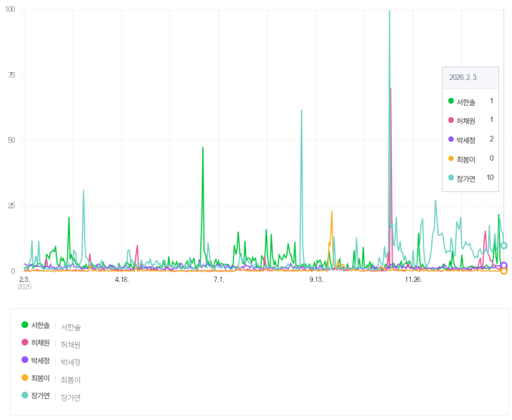Select the 최봄이 name in the date tooltip
Screen dimensions: 512x420
coord(466,159)
